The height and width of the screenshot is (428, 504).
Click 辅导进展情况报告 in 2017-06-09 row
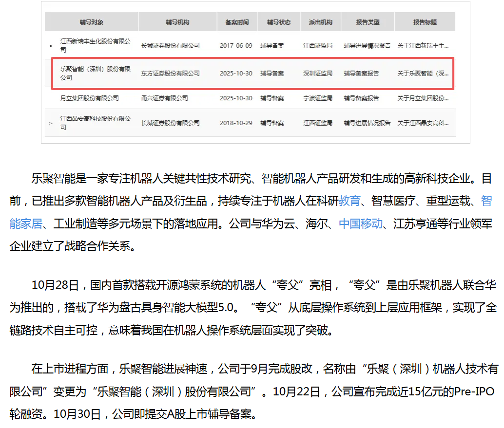[x=367, y=46]
